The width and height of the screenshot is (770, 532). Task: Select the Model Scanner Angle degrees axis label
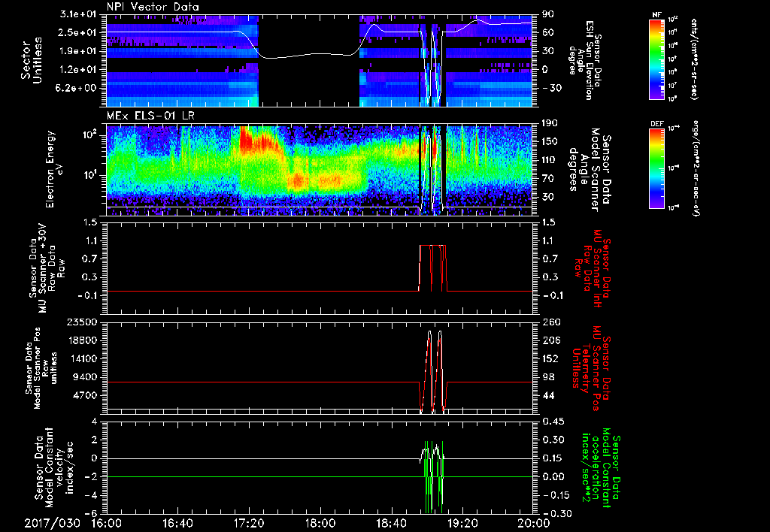[589, 169]
